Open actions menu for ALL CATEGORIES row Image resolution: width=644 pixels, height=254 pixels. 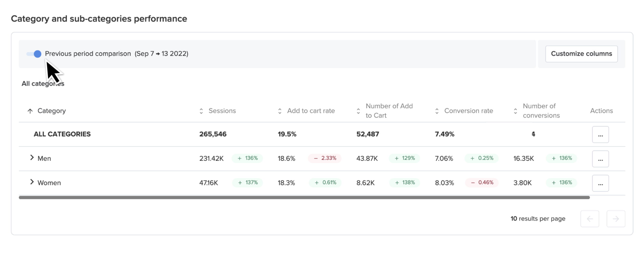600,135
